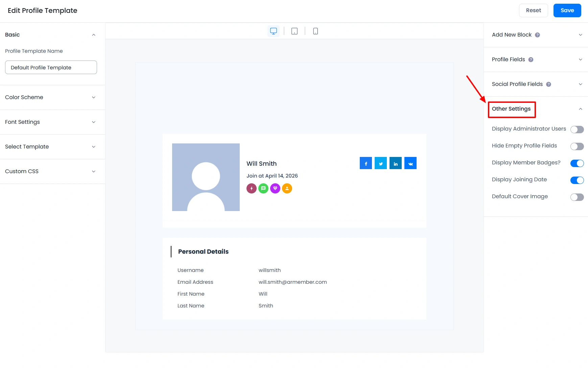Viewport: 588px width, 368px height.
Task: Turn on Hide Empty Profile Fields
Action: tap(577, 146)
